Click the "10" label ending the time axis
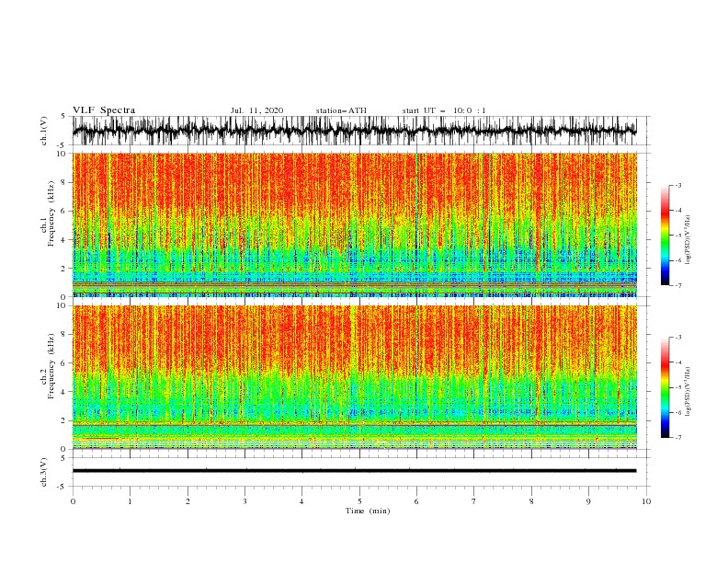728x563 pixels. (646, 501)
